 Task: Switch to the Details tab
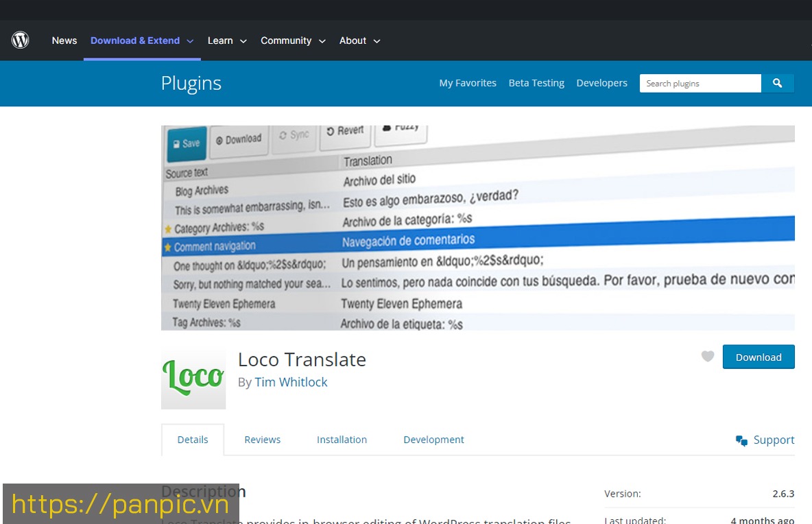tap(193, 440)
